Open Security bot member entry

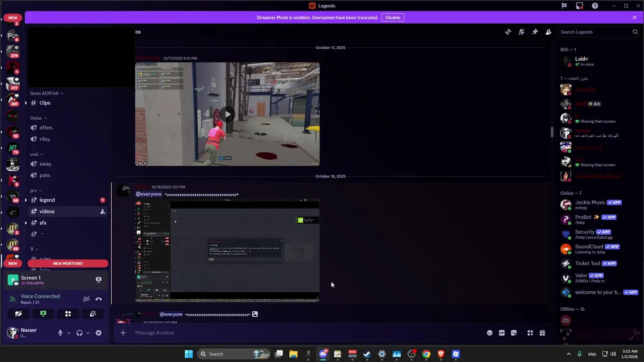tap(599, 234)
